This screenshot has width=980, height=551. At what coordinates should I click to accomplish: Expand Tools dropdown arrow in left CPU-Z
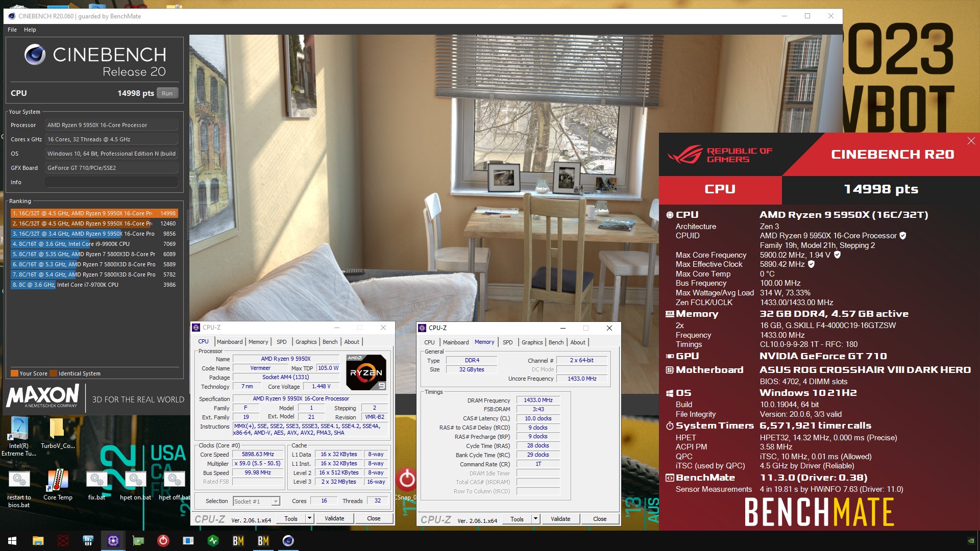[x=309, y=518]
